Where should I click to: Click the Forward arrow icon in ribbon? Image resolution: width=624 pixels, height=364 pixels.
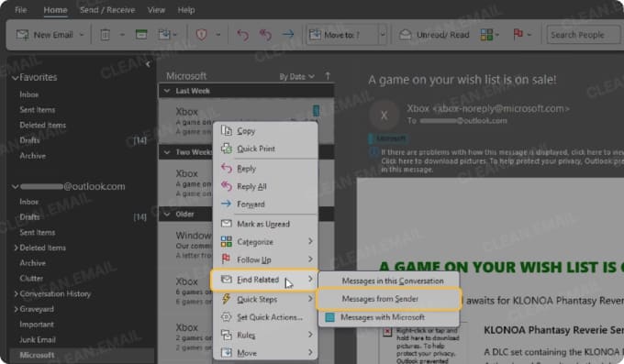click(288, 35)
